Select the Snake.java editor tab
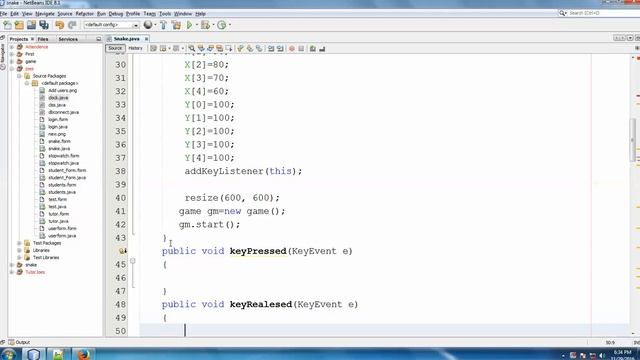 click(x=127, y=39)
